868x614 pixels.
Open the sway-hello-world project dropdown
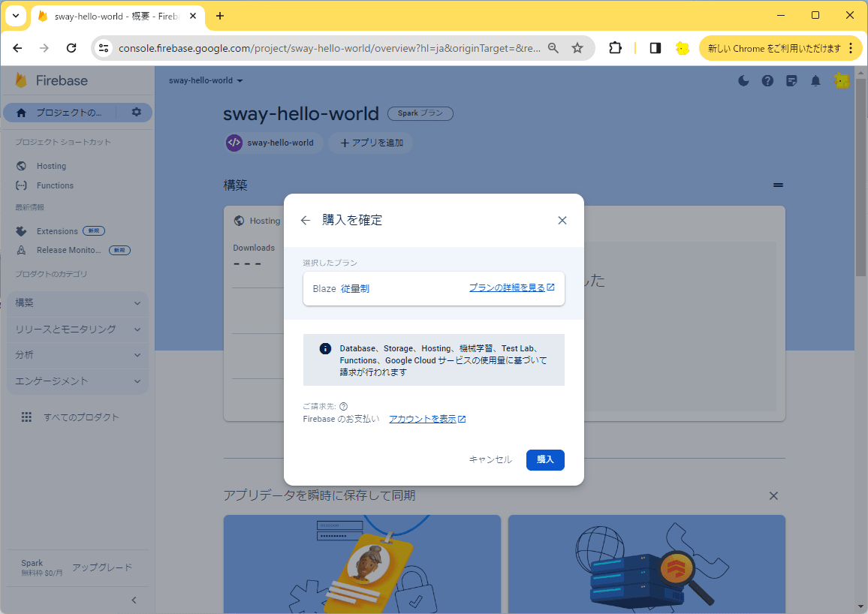206,81
